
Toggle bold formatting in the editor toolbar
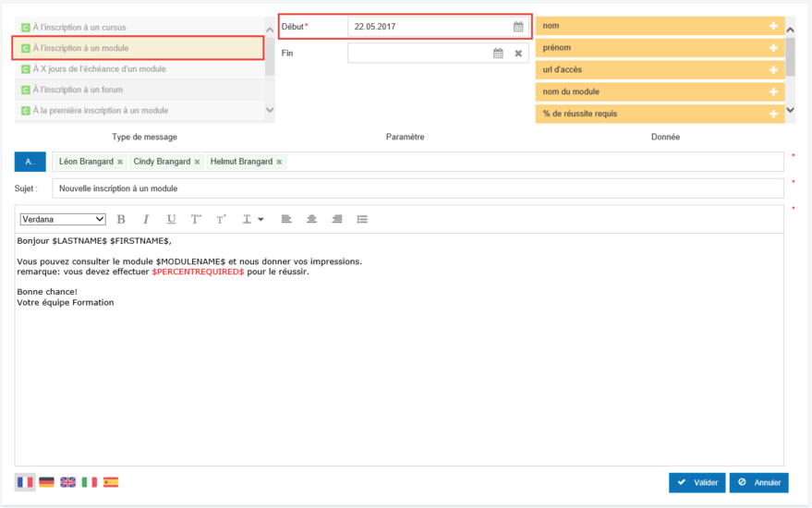(x=121, y=219)
